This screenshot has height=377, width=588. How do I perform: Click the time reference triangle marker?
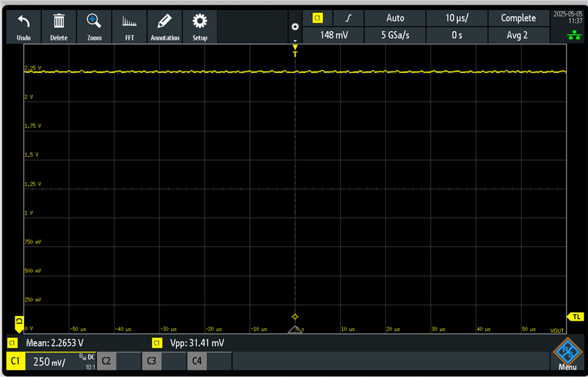295,329
